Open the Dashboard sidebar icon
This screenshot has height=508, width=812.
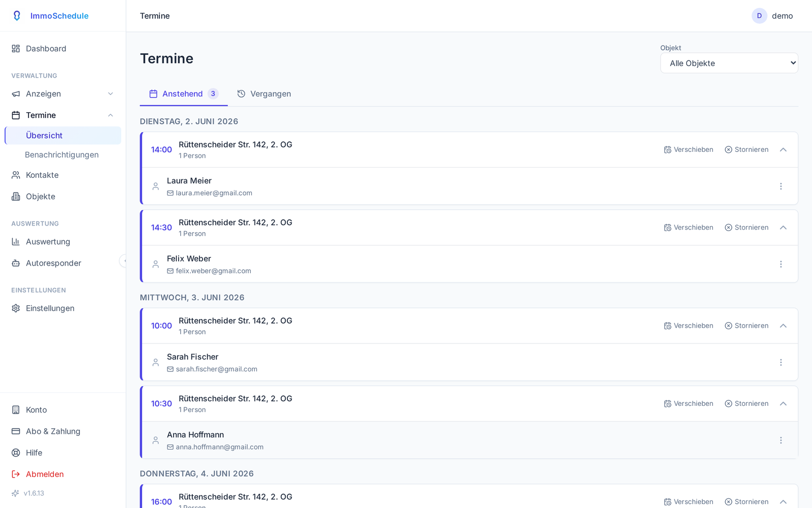[16, 49]
